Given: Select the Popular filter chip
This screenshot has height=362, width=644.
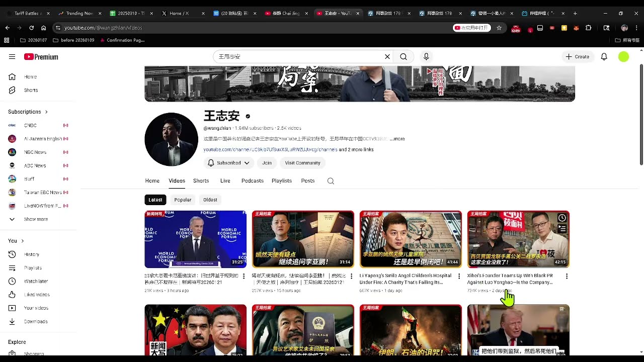Looking at the screenshot, I should 183,200.
